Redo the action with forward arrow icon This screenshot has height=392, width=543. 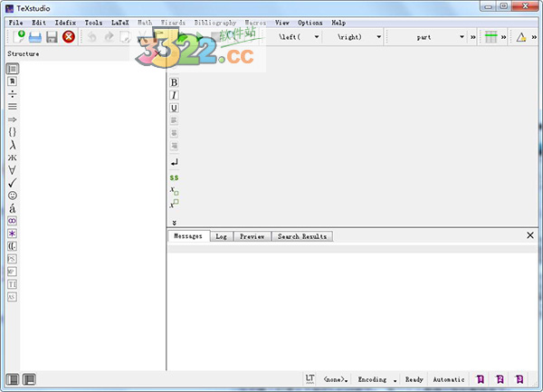point(109,37)
